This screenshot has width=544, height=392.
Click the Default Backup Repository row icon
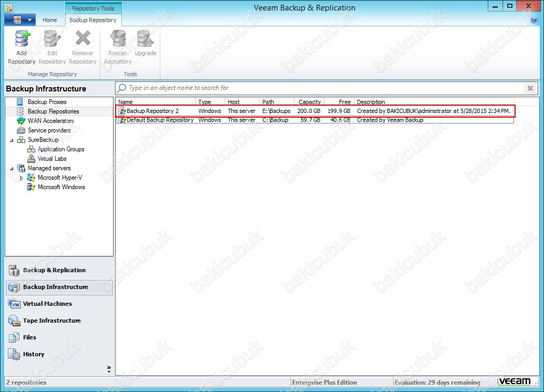tap(122, 120)
